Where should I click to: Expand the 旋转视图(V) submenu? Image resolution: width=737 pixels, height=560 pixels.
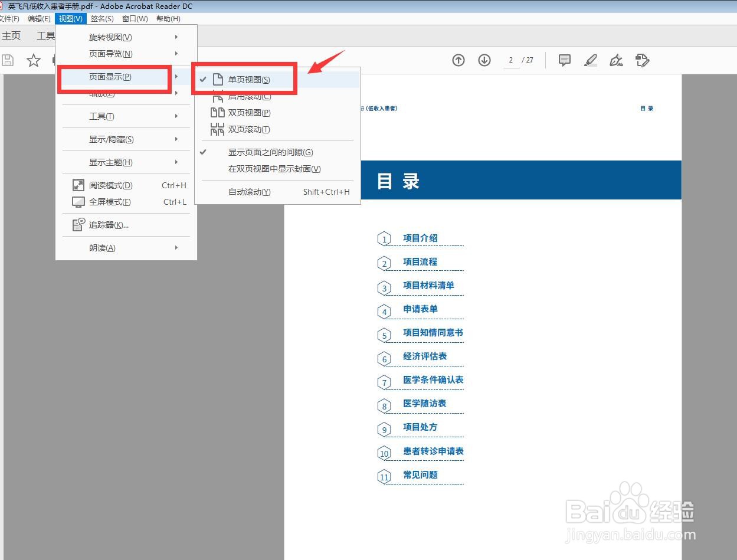(x=126, y=37)
